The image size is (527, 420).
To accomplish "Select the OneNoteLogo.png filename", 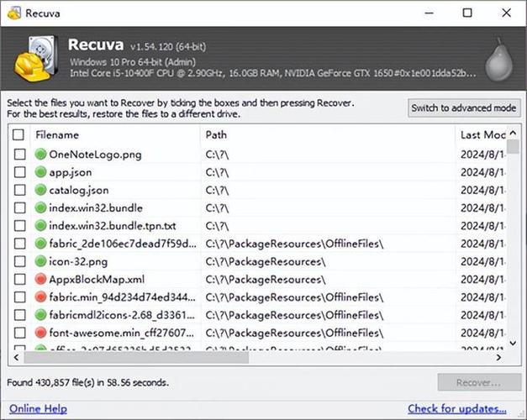I will (x=95, y=155).
